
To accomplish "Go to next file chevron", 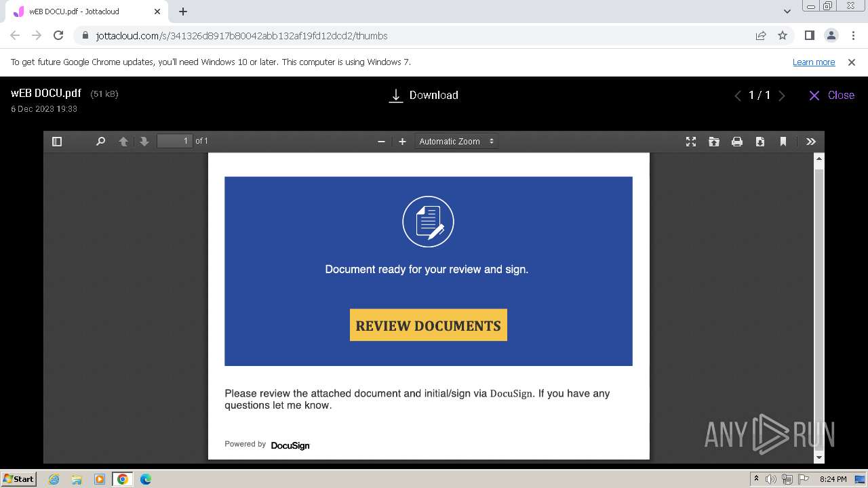I will (x=782, y=96).
